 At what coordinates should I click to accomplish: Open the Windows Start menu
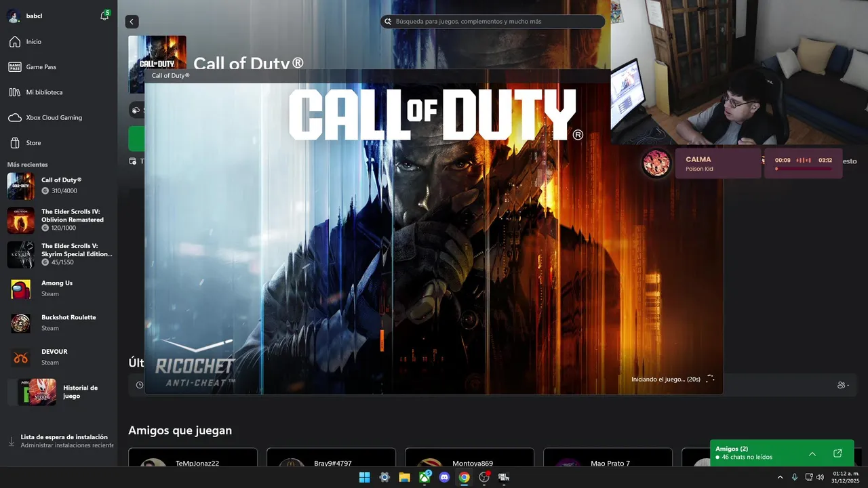tap(364, 477)
